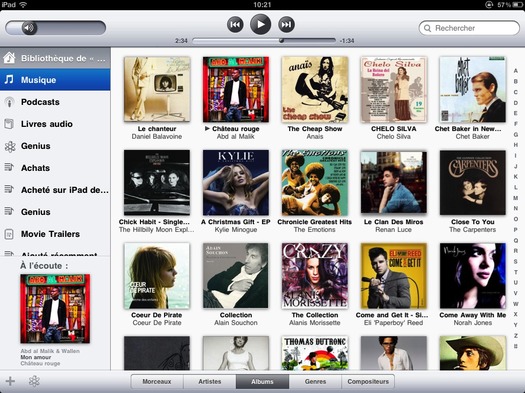Skip back with the previous track button
Image resolution: width=525 pixels, height=393 pixels.
(x=235, y=25)
